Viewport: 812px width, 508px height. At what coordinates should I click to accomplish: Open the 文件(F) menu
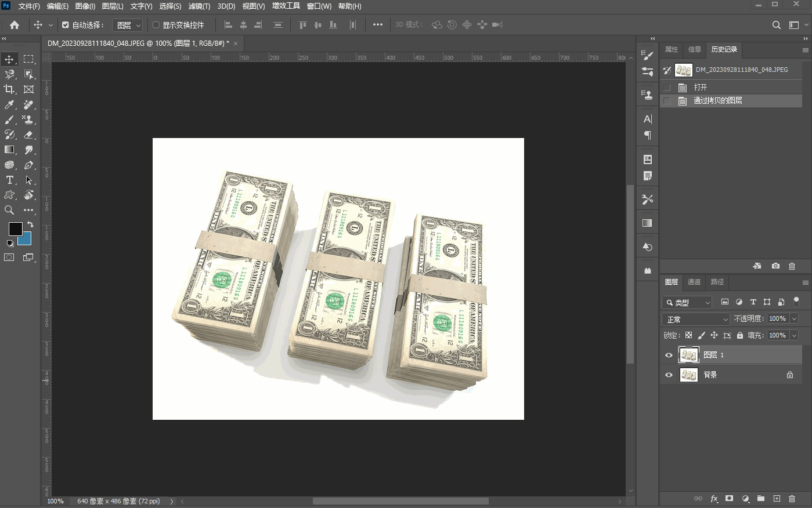29,6
